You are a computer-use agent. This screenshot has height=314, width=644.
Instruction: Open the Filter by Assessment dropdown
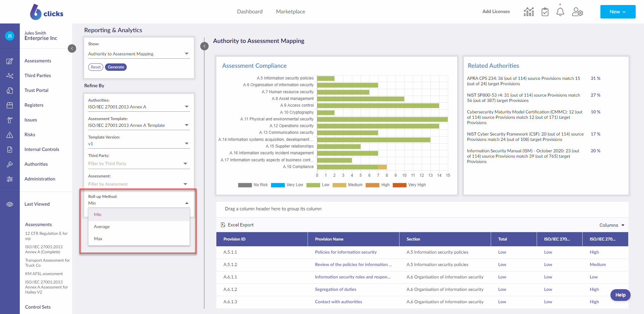139,184
